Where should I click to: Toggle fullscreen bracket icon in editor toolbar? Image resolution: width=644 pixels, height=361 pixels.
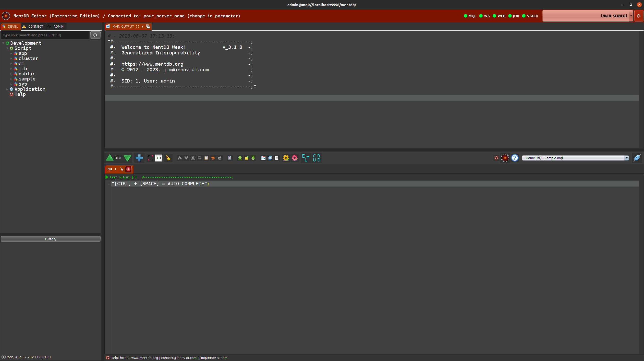pos(151,158)
